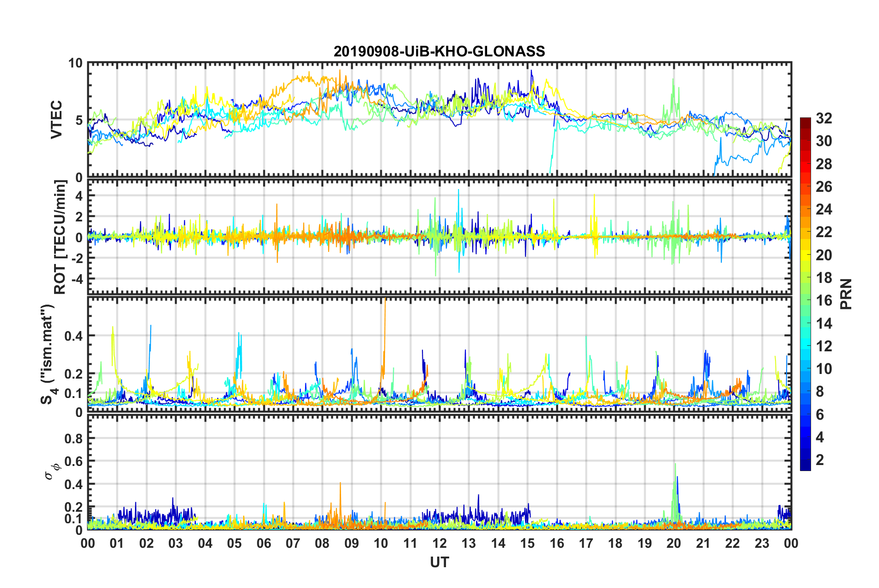
Task: Click ROT axis tick label -4
Action: click(77, 279)
